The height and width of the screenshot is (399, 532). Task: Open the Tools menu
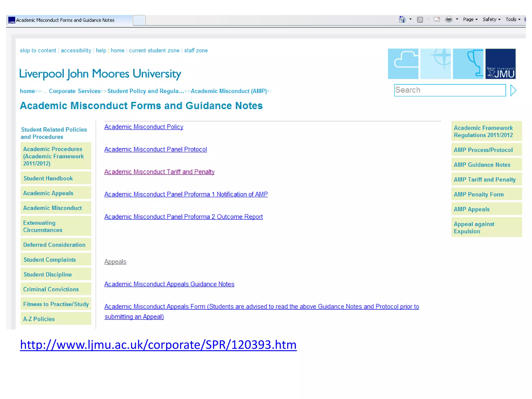513,19
